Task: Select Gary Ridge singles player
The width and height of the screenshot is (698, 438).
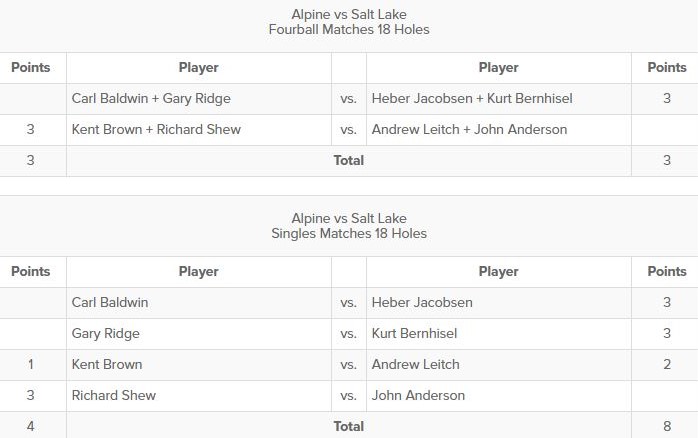Action: (x=106, y=334)
